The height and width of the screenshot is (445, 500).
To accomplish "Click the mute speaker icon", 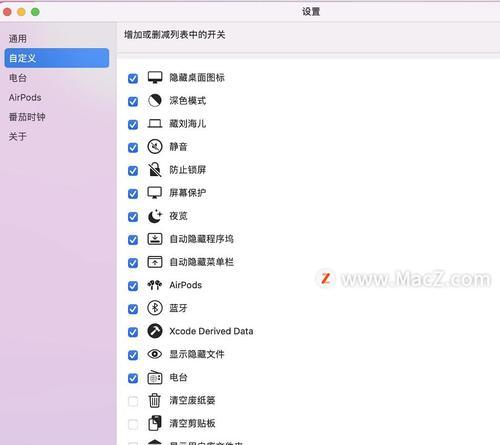I will [x=155, y=147].
